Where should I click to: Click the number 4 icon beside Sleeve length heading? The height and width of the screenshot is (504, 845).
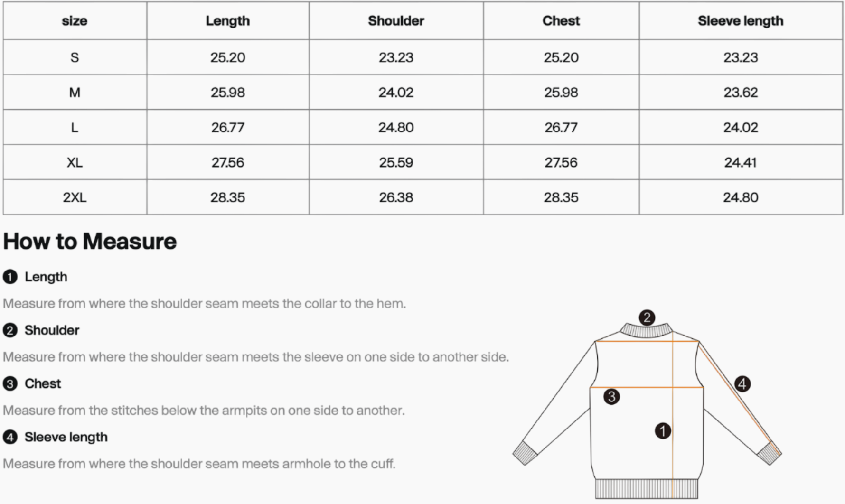click(10, 437)
